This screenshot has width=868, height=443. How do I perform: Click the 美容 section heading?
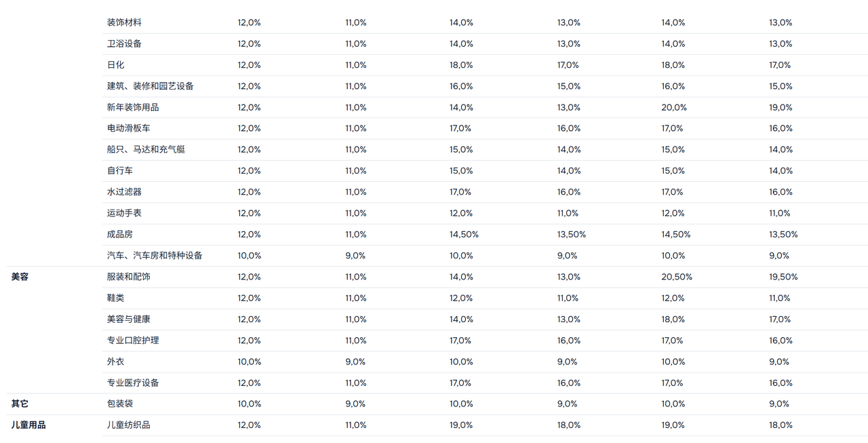coord(20,277)
